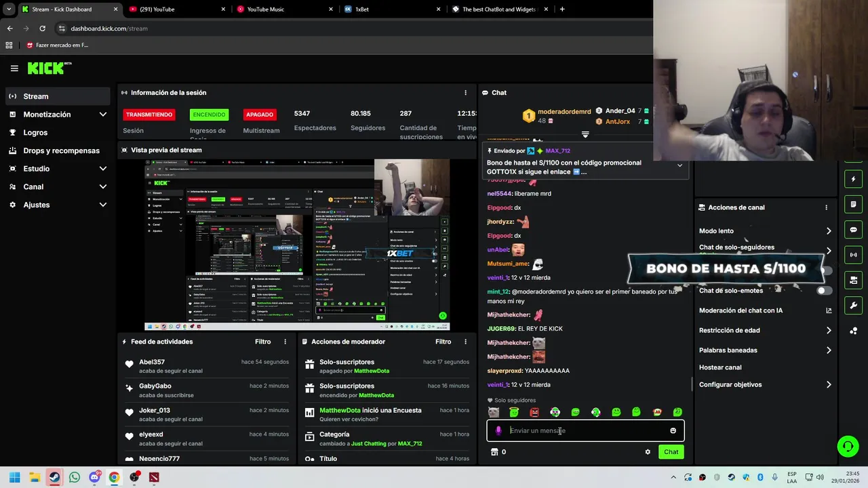Switch to the YouTube Music tab
The image size is (868, 488).
tap(285, 9)
